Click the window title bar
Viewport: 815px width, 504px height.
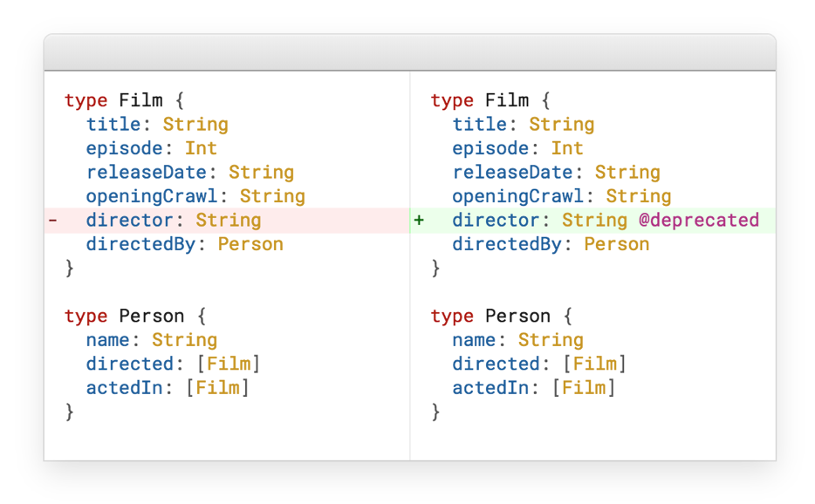(409, 53)
